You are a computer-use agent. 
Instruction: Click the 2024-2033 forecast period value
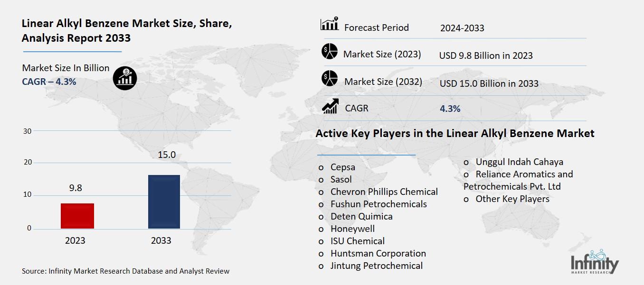tap(463, 28)
